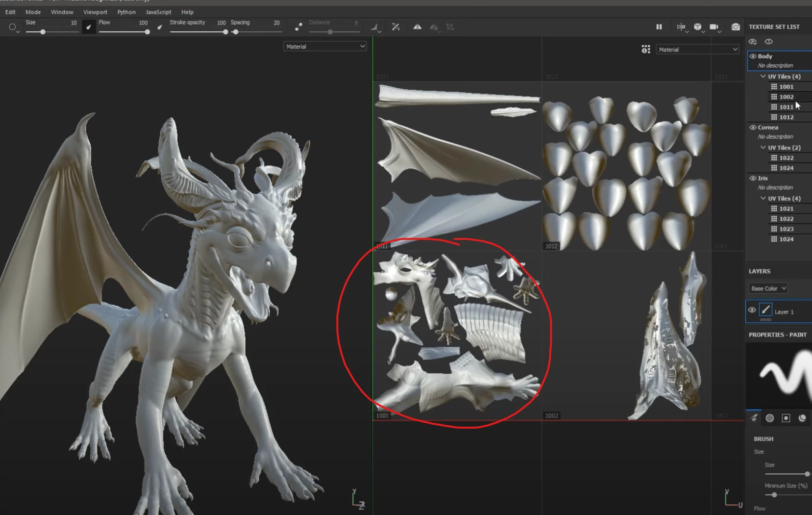
Task: Toggle visibility of the Body texture set
Action: pyautogui.click(x=753, y=56)
